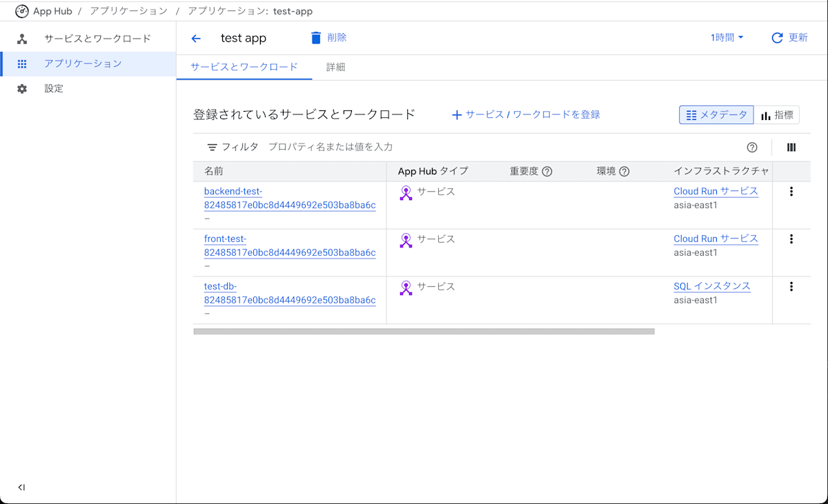828x504 pixels.
Task: Open the 1時間 time range dropdown
Action: coord(727,38)
